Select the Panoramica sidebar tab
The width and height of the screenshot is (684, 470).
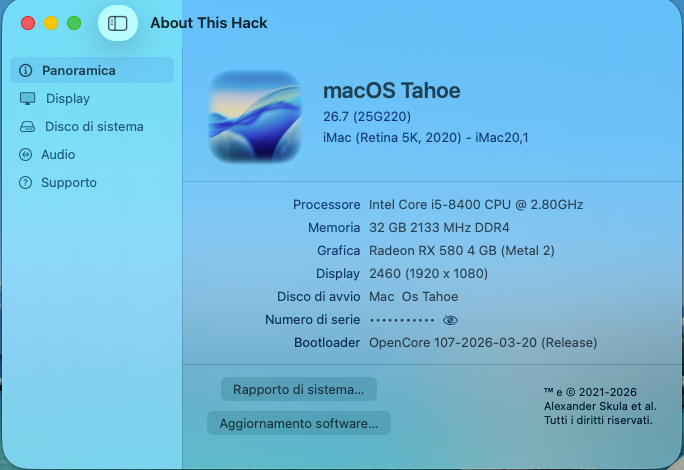coord(92,70)
